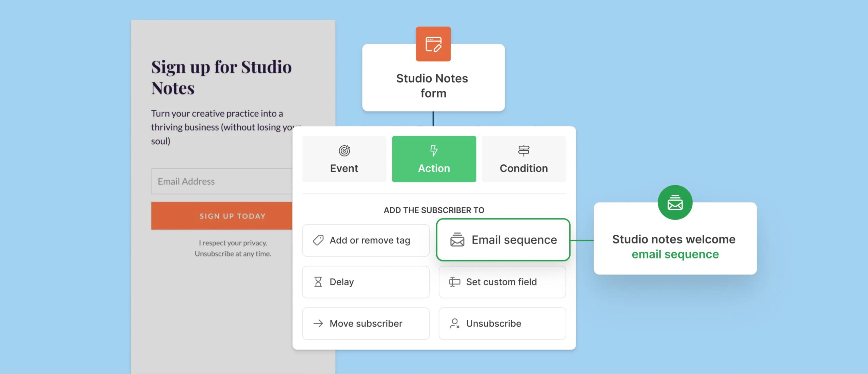Click the lightning bolt icon on the Action tab

(x=434, y=150)
